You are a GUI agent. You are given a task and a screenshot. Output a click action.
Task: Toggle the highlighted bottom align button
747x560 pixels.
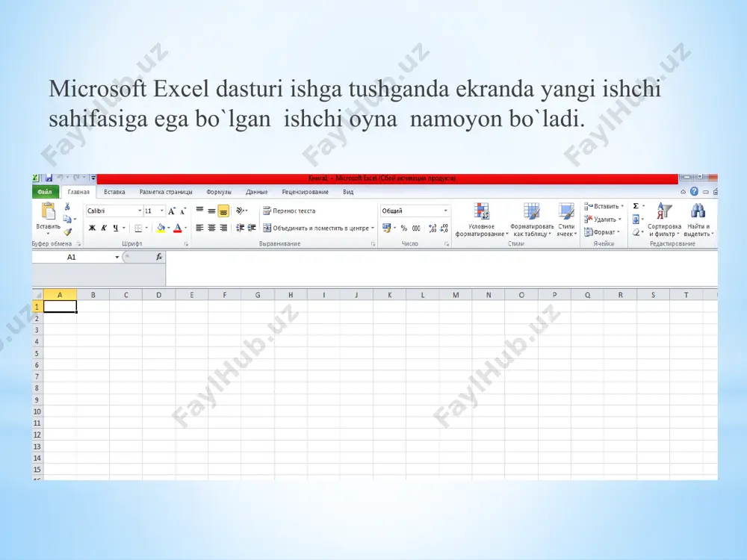tap(223, 211)
